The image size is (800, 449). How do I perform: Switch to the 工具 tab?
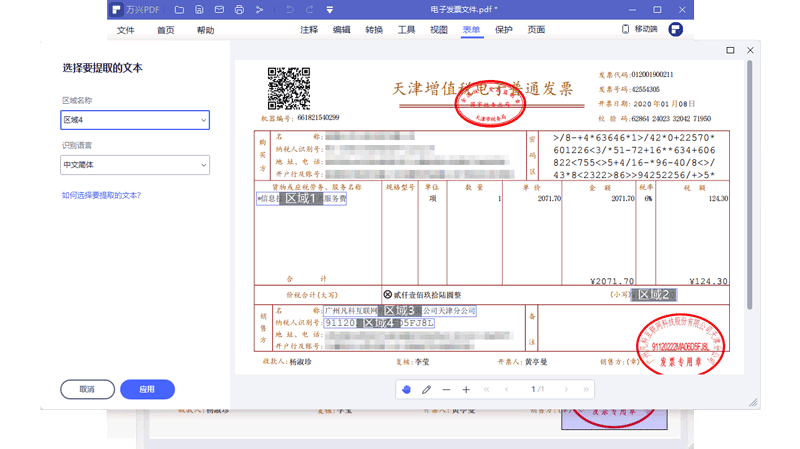406,30
